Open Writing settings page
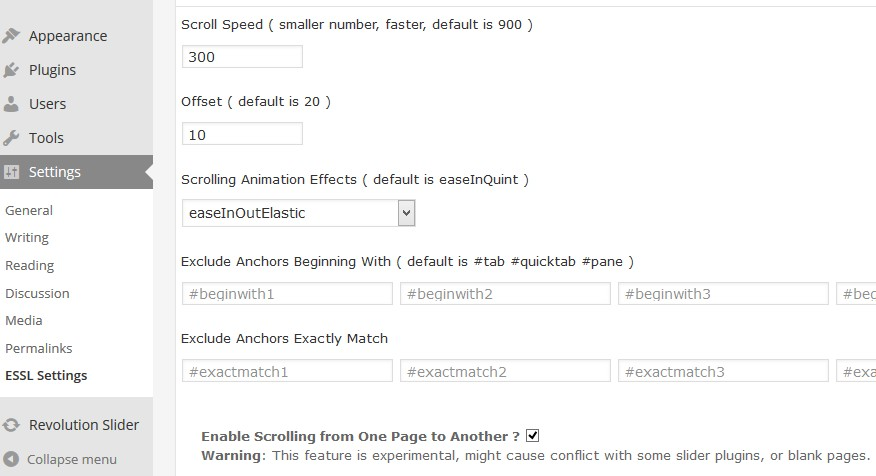The image size is (876, 476). coord(27,238)
